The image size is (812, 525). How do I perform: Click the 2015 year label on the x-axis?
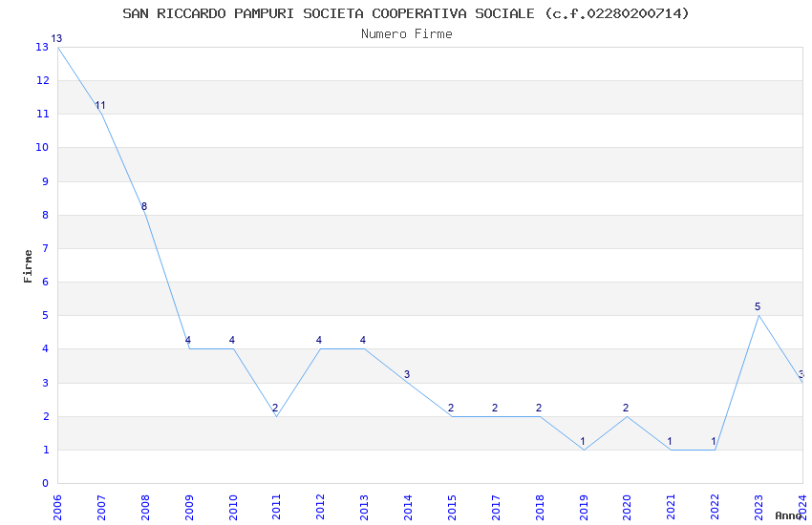point(452,508)
